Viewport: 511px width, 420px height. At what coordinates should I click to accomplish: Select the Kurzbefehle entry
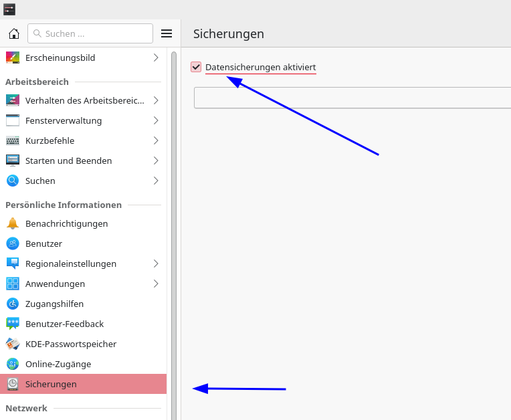click(83, 140)
